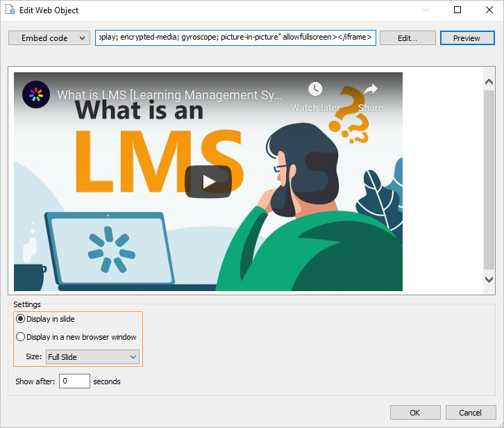Select Display in a new browser window
The height and width of the screenshot is (428, 504).
point(20,337)
